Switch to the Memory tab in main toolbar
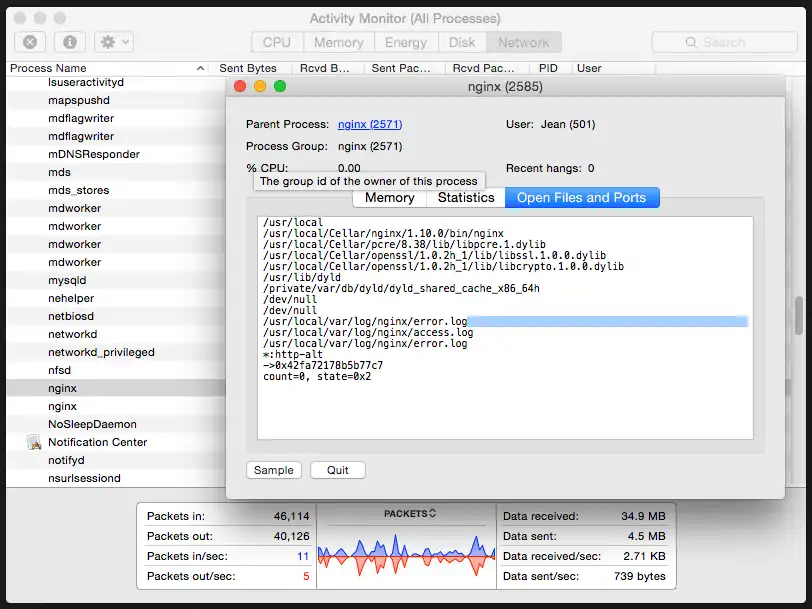The image size is (812, 609). (339, 42)
